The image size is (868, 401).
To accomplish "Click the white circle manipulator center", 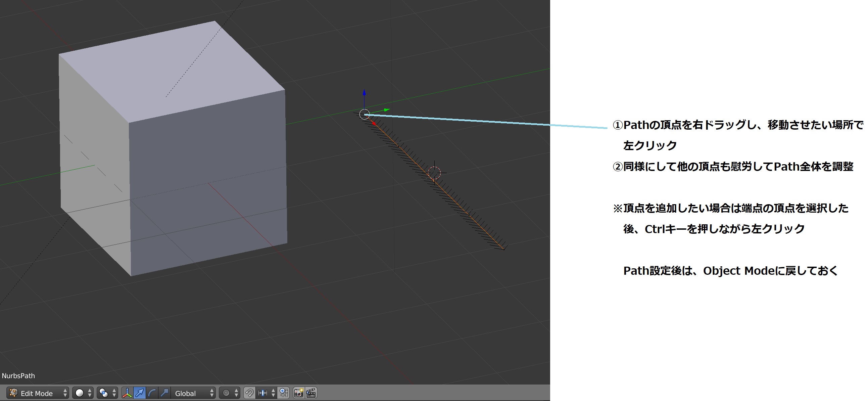I will pyautogui.click(x=365, y=114).
